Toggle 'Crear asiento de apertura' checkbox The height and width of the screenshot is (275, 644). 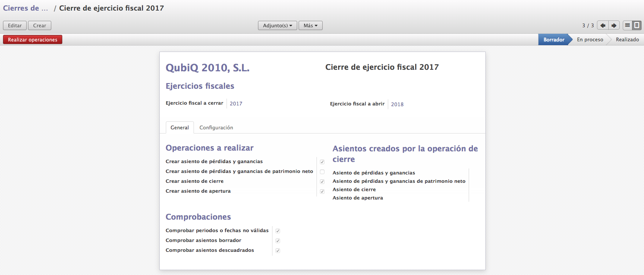(322, 192)
